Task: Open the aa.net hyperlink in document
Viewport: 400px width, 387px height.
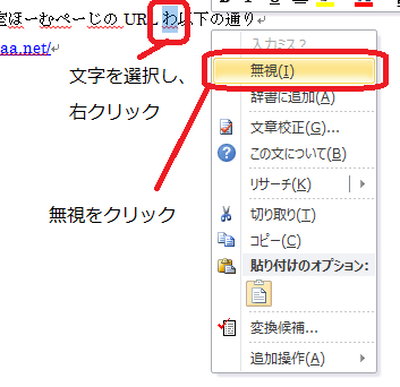Action: point(25,49)
